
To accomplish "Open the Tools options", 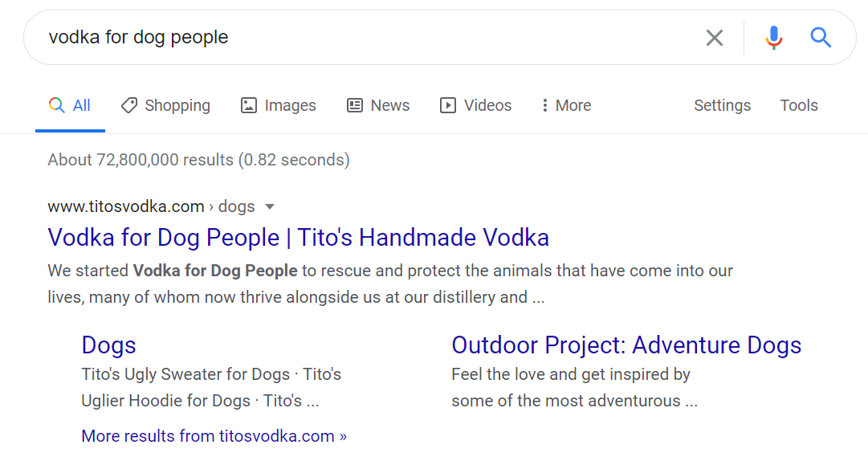I will click(x=799, y=105).
